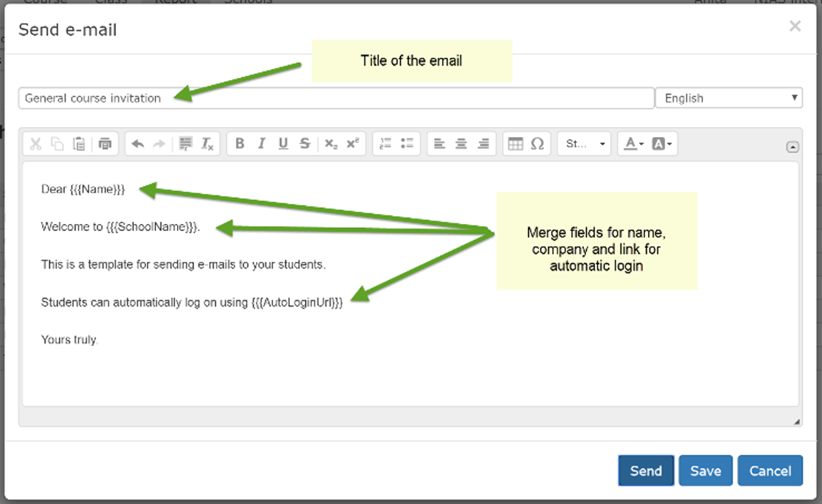Click in the email title field
822x504 pixels.
pos(335,98)
